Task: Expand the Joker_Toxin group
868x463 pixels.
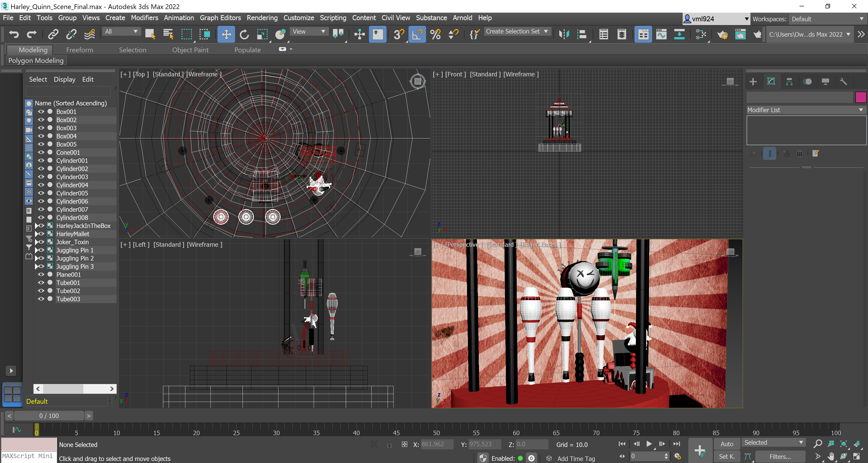Action: coord(37,242)
